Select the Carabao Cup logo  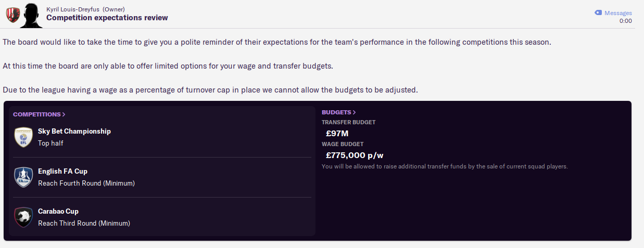click(x=23, y=217)
